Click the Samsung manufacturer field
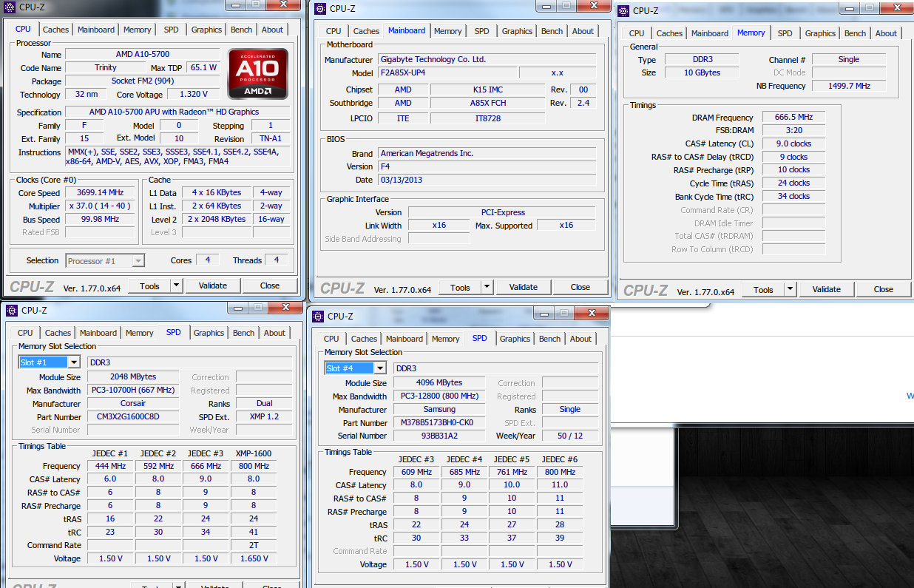 439,410
